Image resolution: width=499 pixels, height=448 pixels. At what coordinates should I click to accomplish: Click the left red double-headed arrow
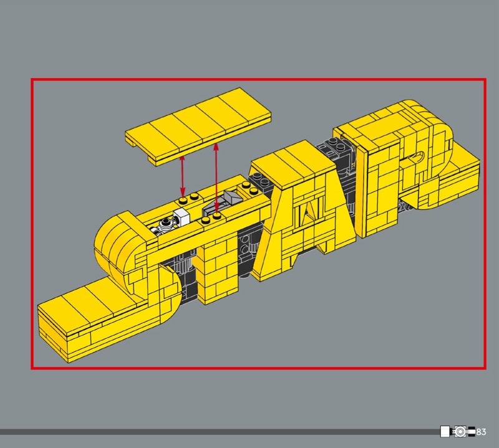tap(182, 176)
